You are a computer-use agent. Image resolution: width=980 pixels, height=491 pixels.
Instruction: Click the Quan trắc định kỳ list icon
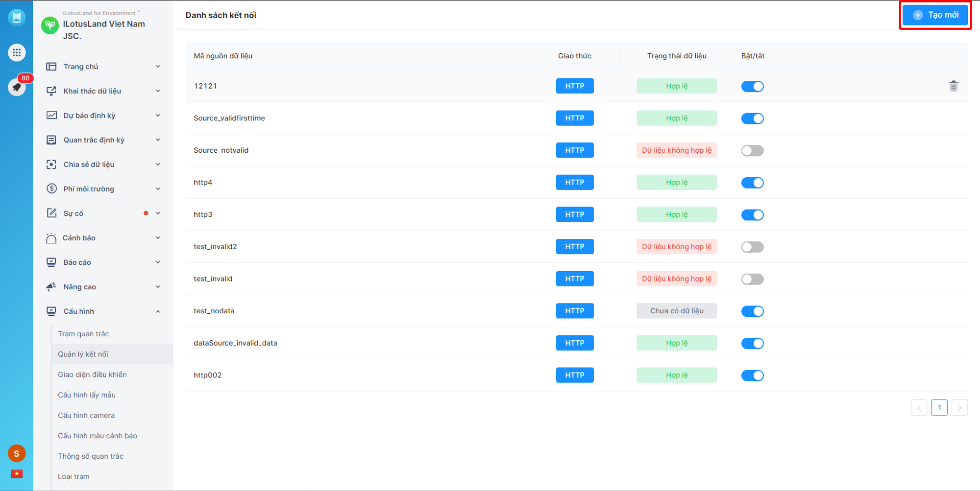tap(51, 140)
